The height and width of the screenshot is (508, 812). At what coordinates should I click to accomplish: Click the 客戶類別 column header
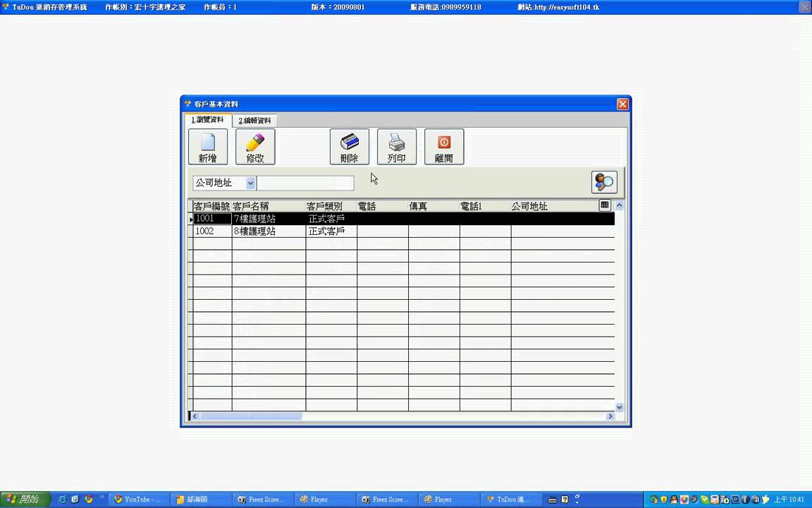pos(331,206)
